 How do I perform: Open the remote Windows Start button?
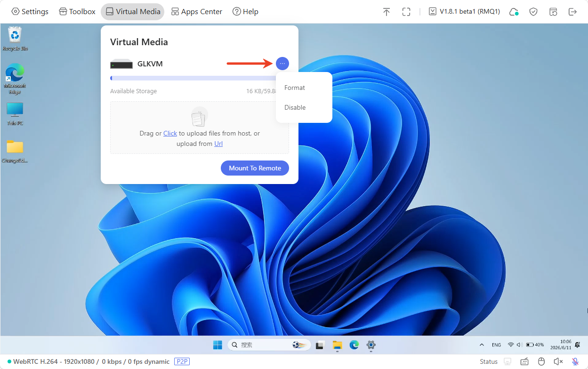tap(217, 345)
